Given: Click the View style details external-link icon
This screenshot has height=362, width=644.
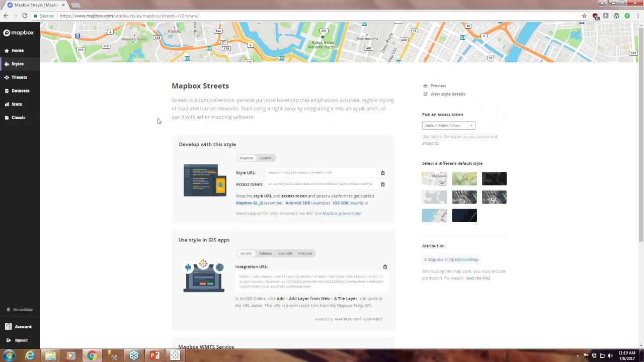Looking at the screenshot, I should click(425, 94).
